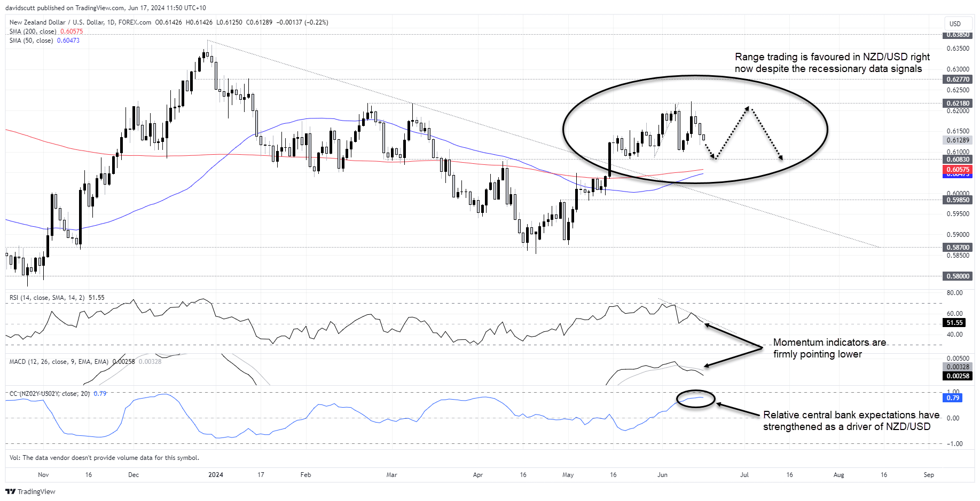The height and width of the screenshot is (501, 980).
Task: Click the red 0.60575 SMA price tag
Action: 958,169
